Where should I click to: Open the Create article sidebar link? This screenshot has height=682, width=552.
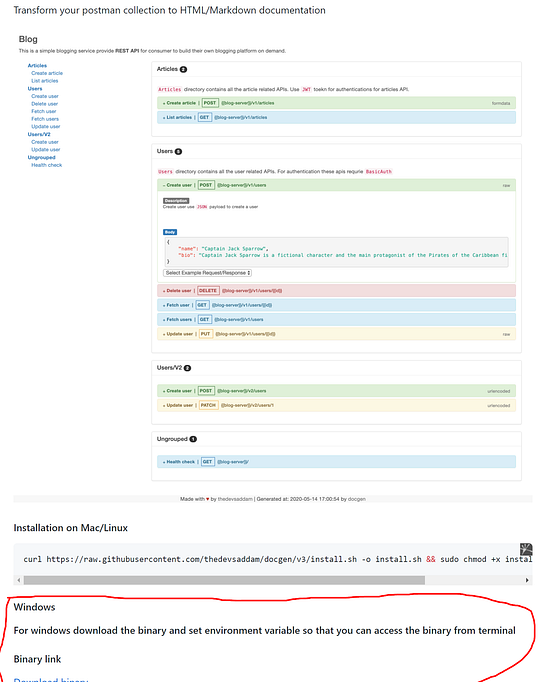coord(47,73)
